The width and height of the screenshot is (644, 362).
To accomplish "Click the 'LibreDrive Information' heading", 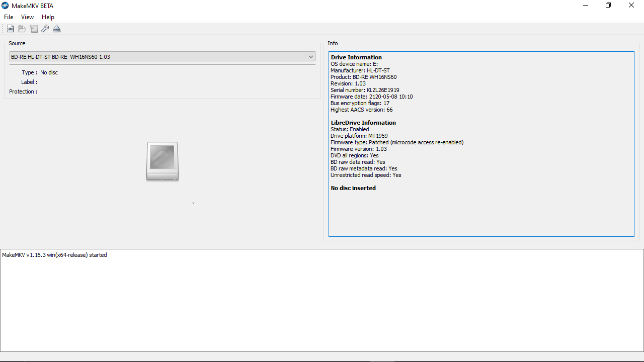I will (x=363, y=123).
